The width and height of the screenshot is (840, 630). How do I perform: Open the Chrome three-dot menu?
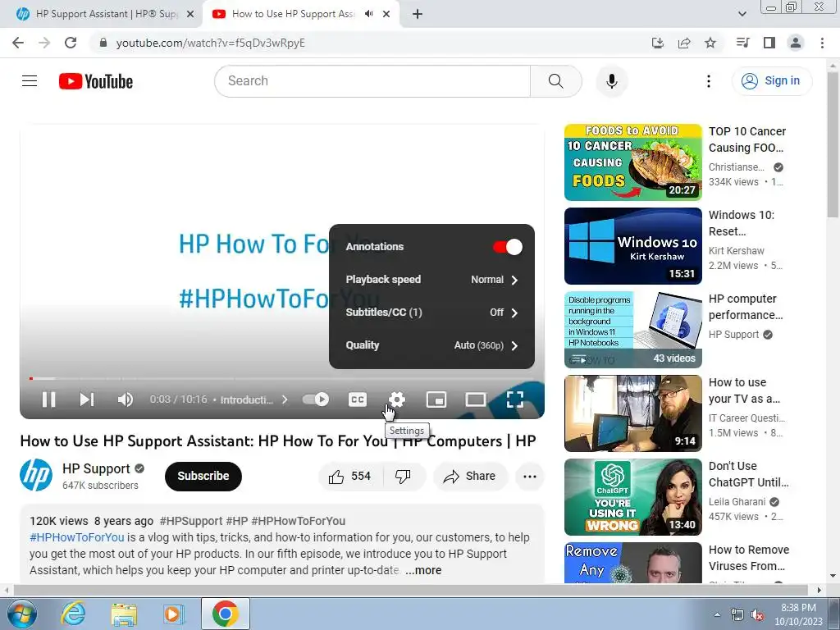point(822,43)
